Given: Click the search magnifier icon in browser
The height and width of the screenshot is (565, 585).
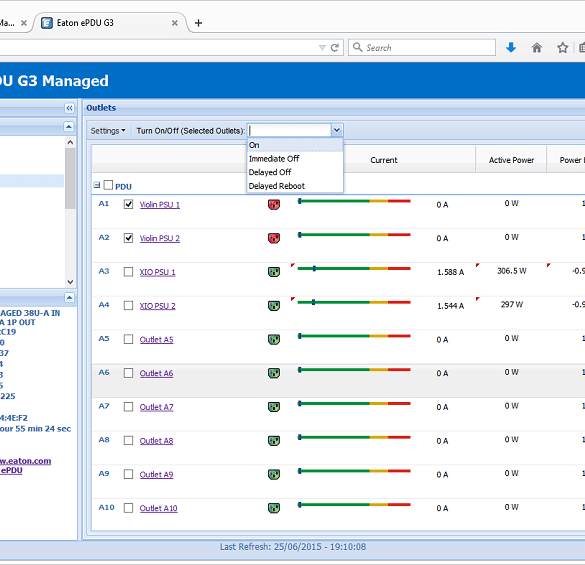Looking at the screenshot, I should [x=357, y=47].
